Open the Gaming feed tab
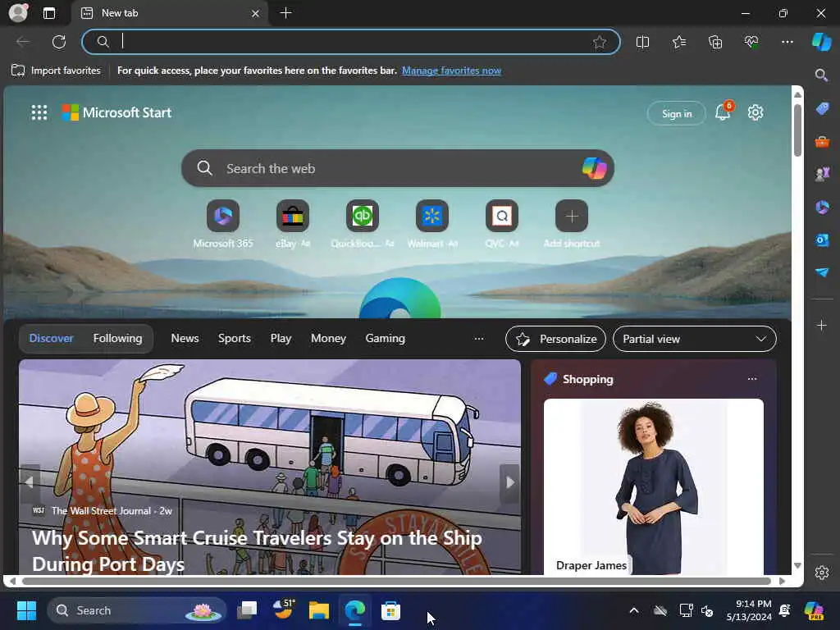The height and width of the screenshot is (630, 840). tap(386, 339)
